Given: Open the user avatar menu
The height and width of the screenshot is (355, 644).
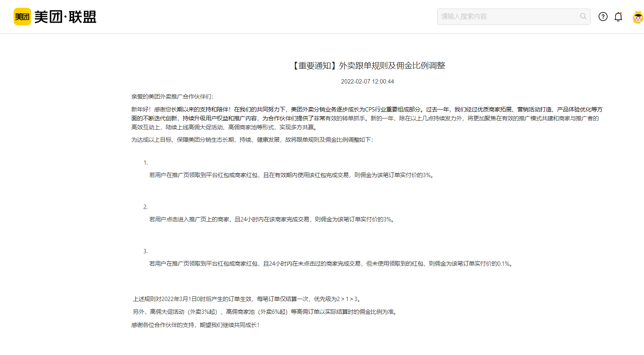Looking at the screenshot, I should pyautogui.click(x=638, y=17).
